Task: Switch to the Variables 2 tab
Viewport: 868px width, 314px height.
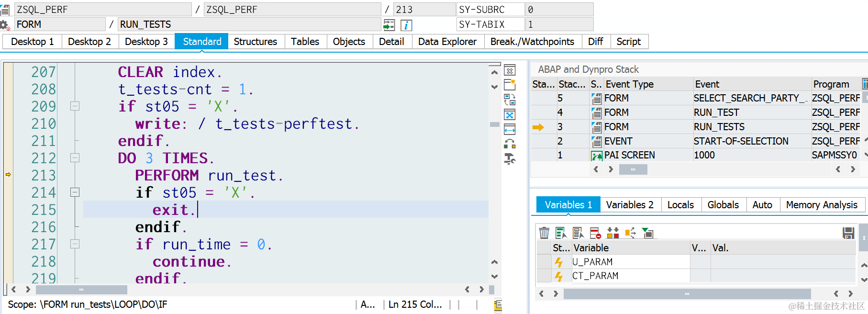Action: (630, 205)
